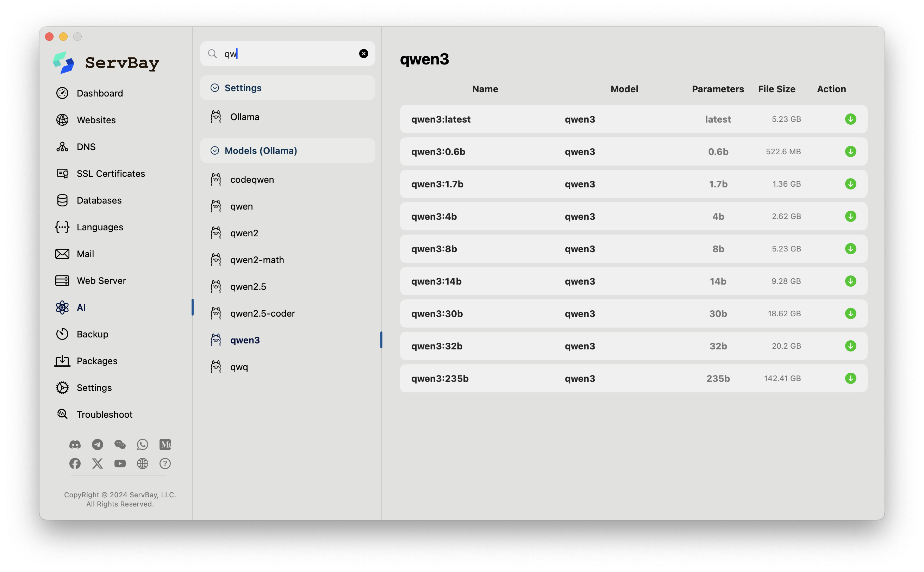Select the qwen2.5-coder model

[262, 313]
